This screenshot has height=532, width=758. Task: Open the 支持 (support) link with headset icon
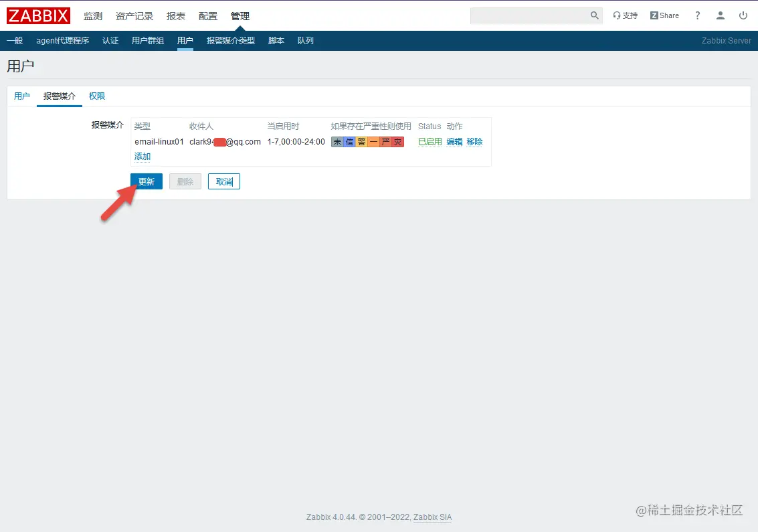click(625, 15)
